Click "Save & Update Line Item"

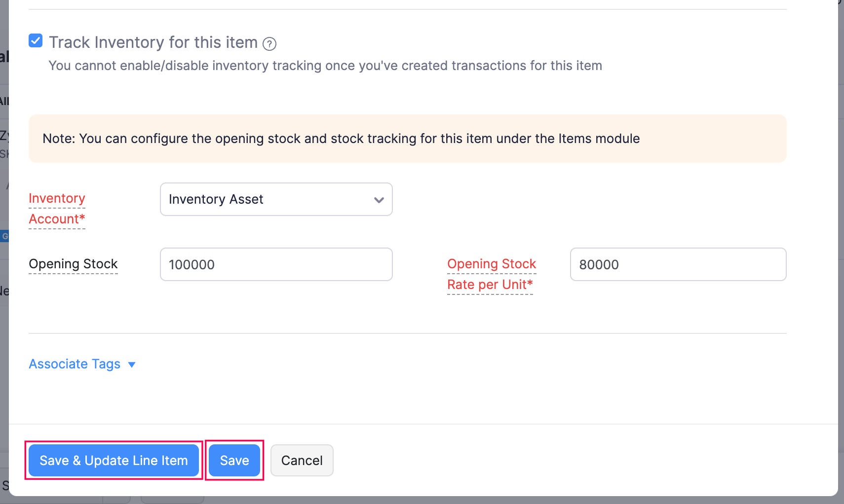coord(114,460)
